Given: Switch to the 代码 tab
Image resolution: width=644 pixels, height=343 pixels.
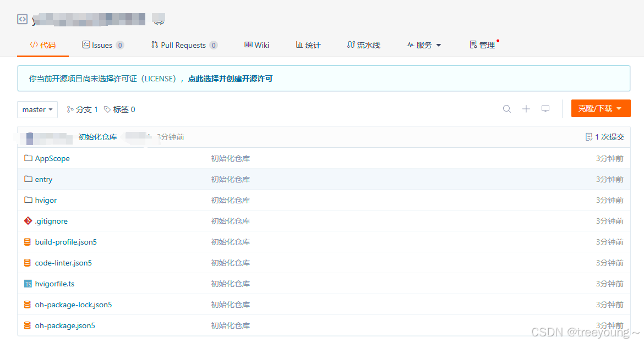Looking at the screenshot, I should [x=43, y=45].
